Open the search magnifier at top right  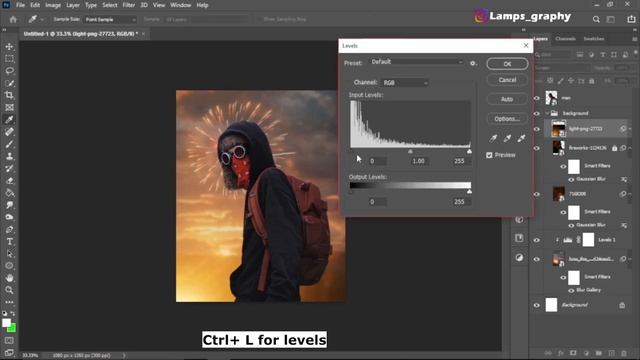[x=596, y=19]
